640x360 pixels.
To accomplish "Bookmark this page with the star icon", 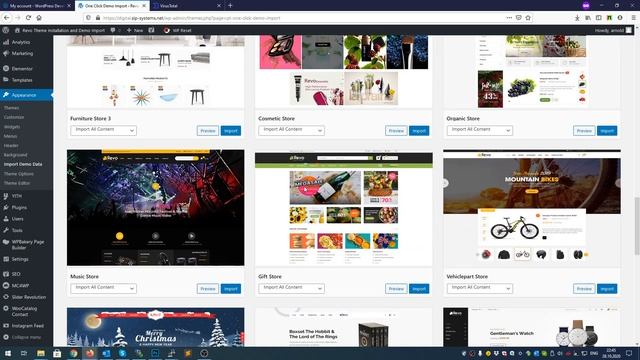I will pyautogui.click(x=528, y=18).
